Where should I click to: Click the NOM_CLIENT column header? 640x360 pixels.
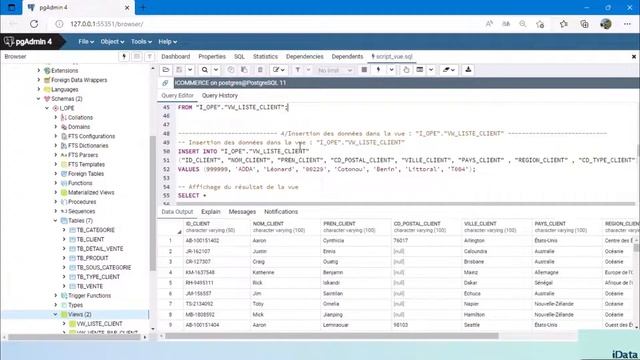[x=284, y=227]
